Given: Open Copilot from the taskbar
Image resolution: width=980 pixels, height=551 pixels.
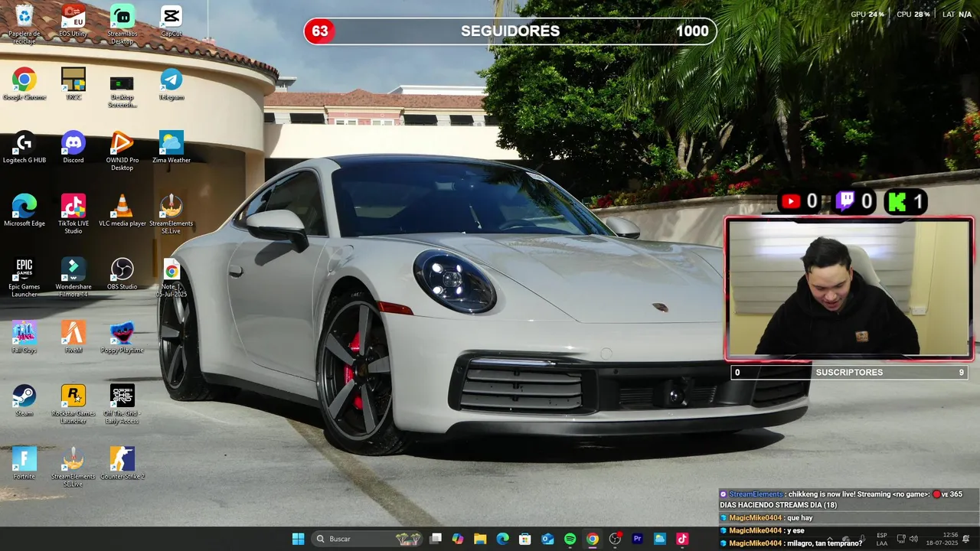Looking at the screenshot, I should (458, 539).
